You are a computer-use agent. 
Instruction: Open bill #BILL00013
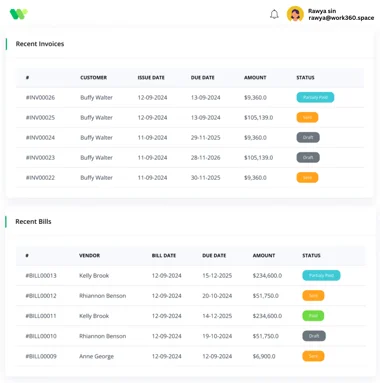click(41, 276)
